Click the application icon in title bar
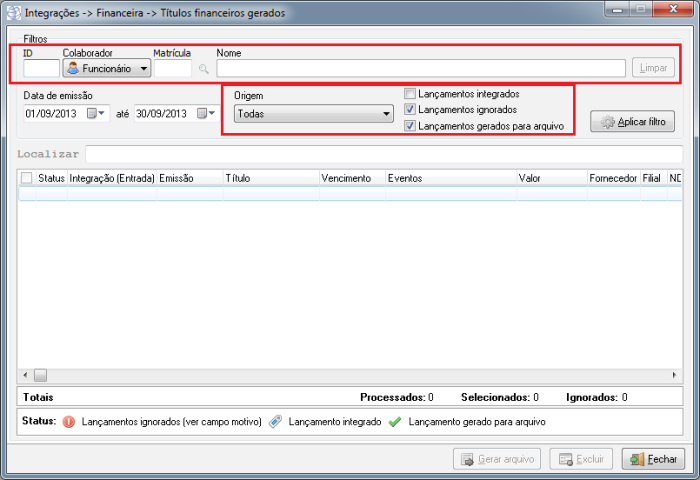 pyautogui.click(x=14, y=13)
